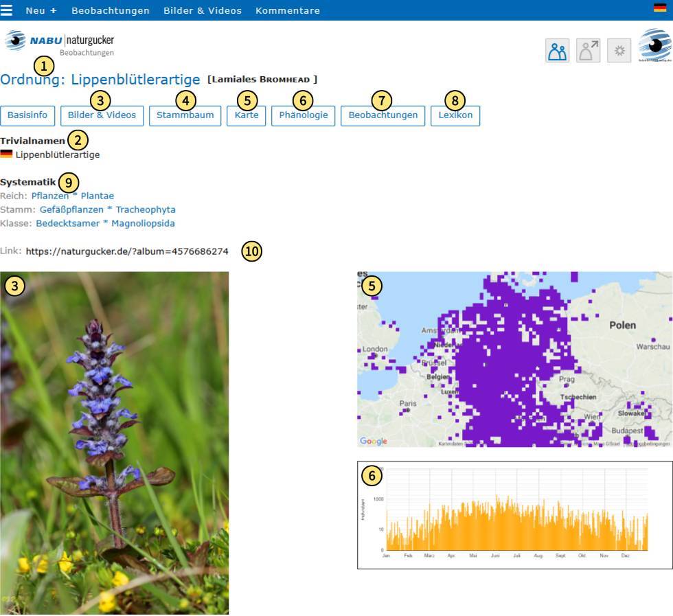Click the German flag language icon
673x616 pixels.
coord(660,8)
